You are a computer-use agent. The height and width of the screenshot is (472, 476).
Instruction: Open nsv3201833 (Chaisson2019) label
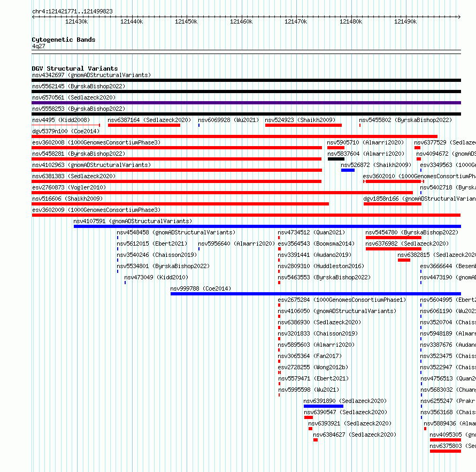pos(318,333)
